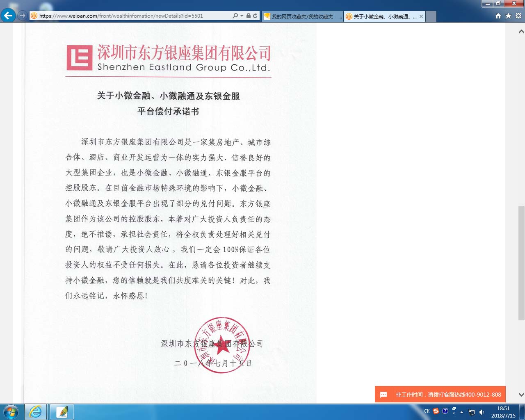Click the red company seal stamp
Screen dimensions: 525x420
coord(222,345)
